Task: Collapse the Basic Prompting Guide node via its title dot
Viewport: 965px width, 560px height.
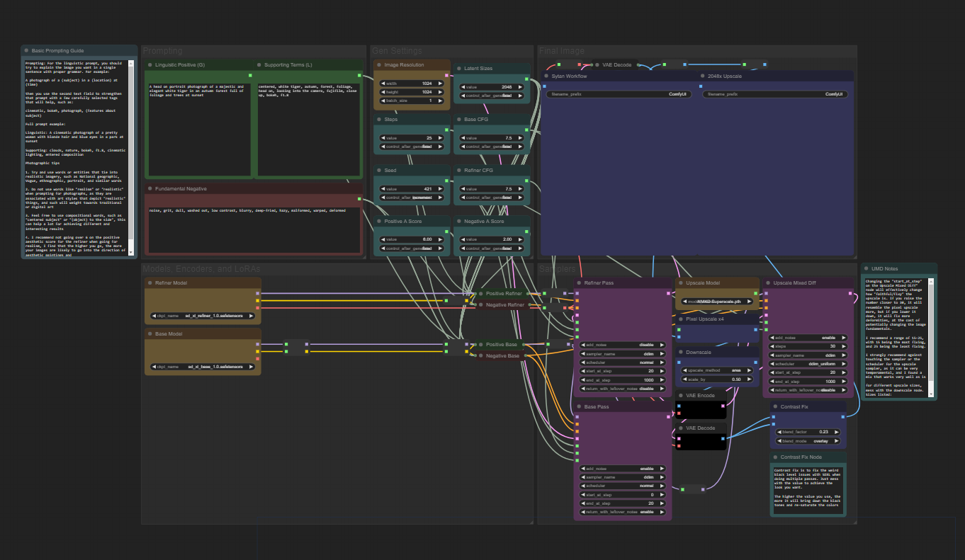Action: [x=26, y=51]
